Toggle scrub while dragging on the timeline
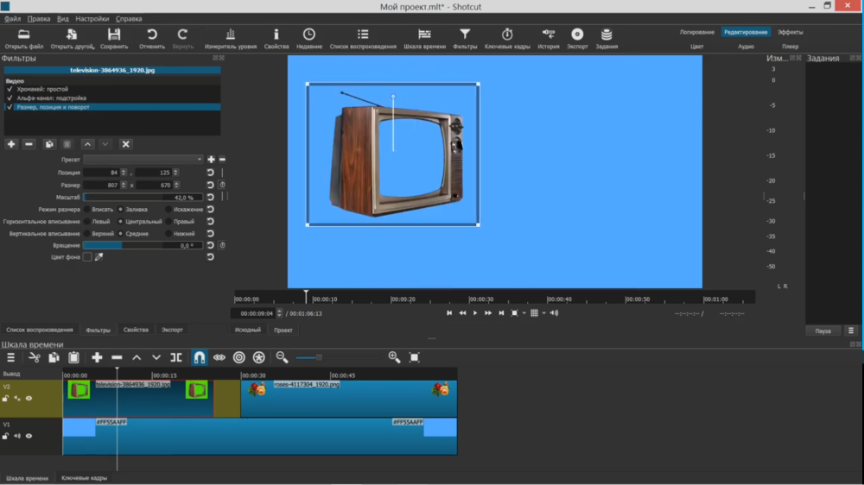Image resolution: width=864 pixels, height=485 pixels. pos(219,357)
